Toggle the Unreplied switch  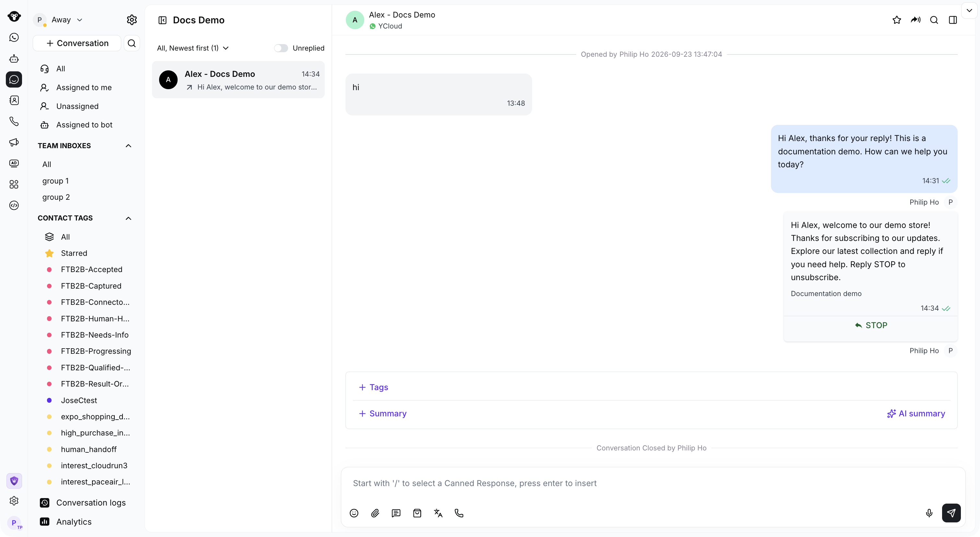[x=281, y=48]
